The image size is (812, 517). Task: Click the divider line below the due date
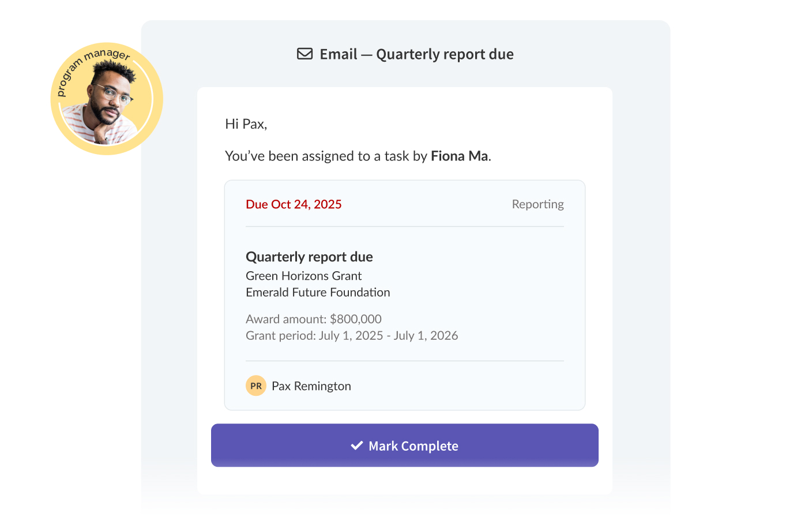pos(405,227)
